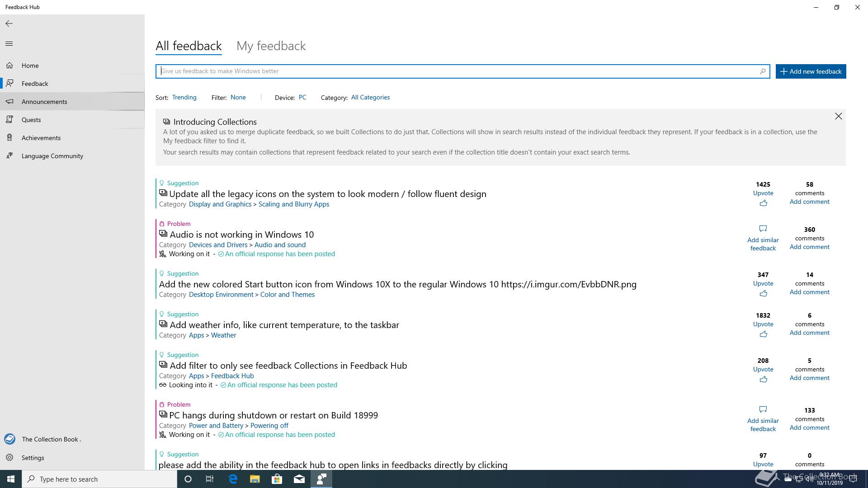Add comment on PC hangs problem
The height and width of the screenshot is (488, 868).
809,428
